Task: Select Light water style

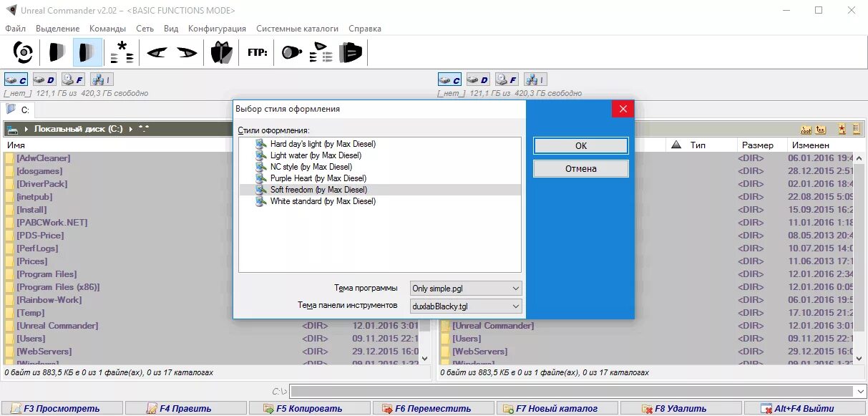Action: pyautogui.click(x=316, y=155)
